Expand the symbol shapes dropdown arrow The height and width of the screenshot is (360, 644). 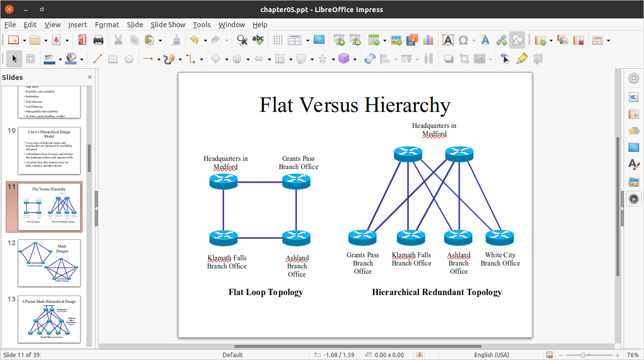pyautogui.click(x=248, y=60)
